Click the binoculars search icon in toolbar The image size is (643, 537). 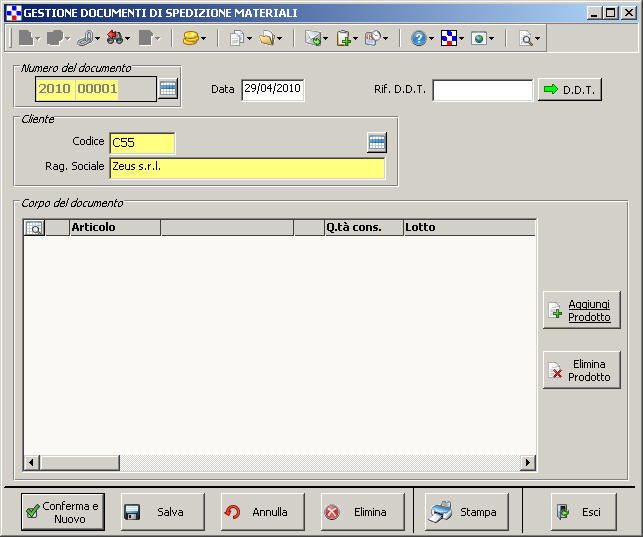click(116, 38)
